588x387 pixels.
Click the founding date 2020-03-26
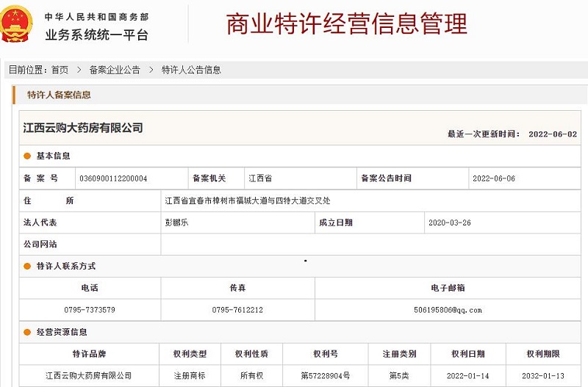pyautogui.click(x=450, y=223)
